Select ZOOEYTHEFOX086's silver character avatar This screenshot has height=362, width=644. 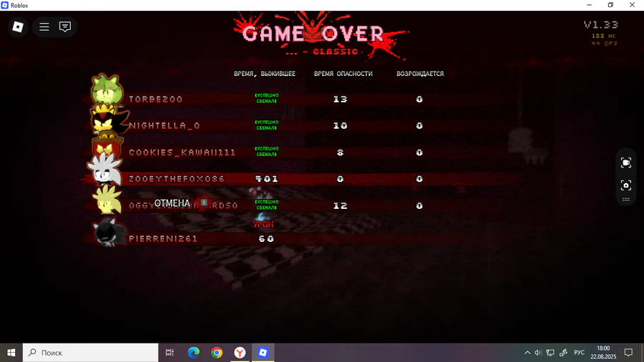104,170
